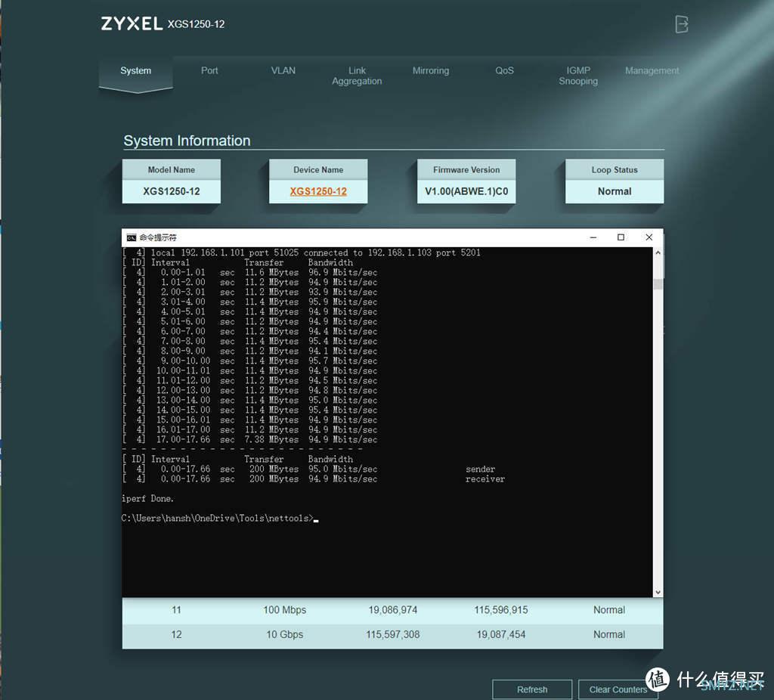Image resolution: width=774 pixels, height=700 pixels.
Task: Open the Mirroring tab
Action: click(431, 70)
